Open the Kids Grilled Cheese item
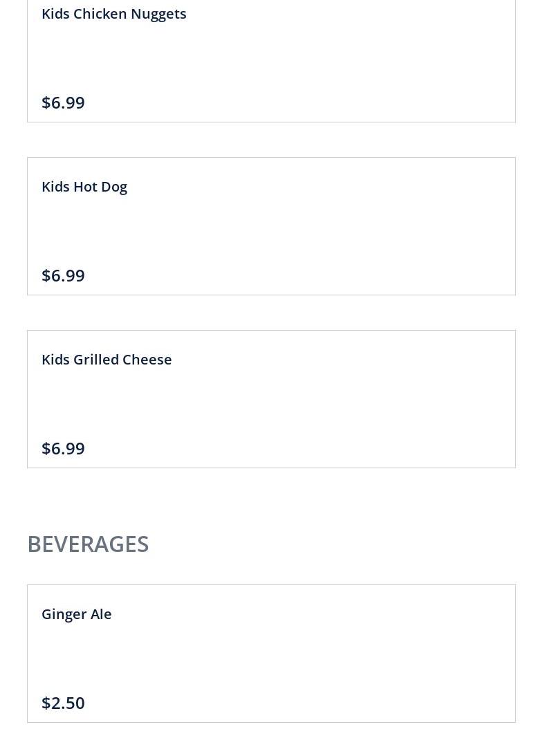 click(107, 360)
